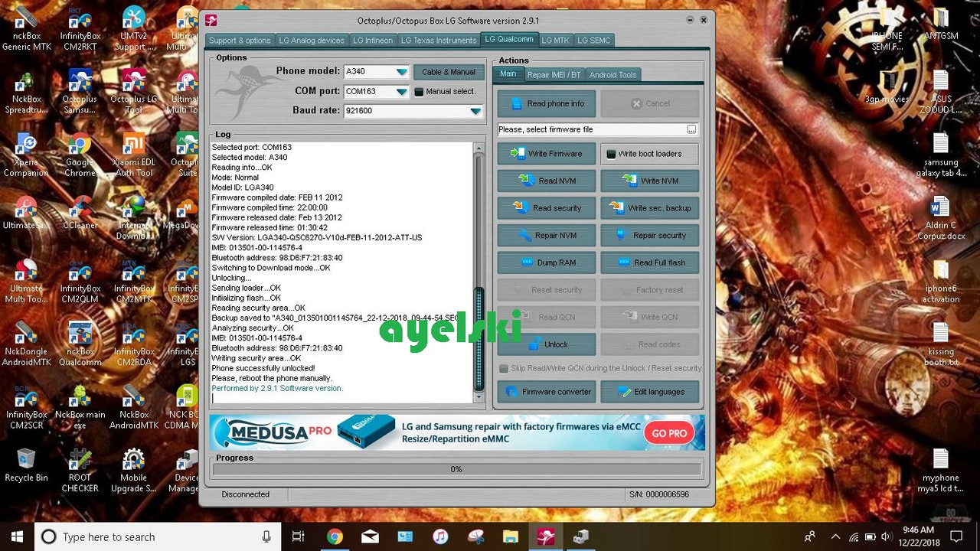
Task: Open CCleaner desktop shortcut
Action: coord(80,212)
